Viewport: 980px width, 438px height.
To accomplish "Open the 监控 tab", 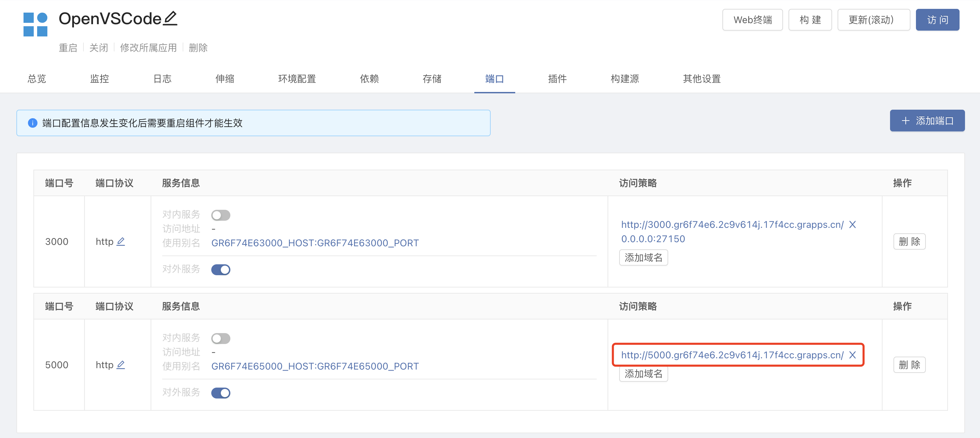I will pos(99,79).
